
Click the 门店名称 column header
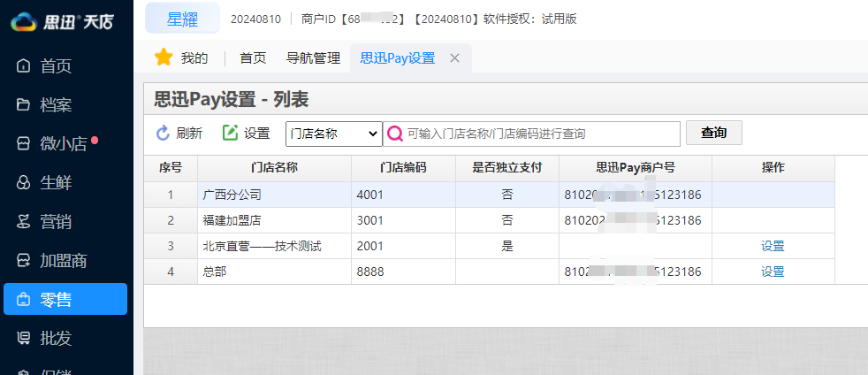tap(274, 168)
